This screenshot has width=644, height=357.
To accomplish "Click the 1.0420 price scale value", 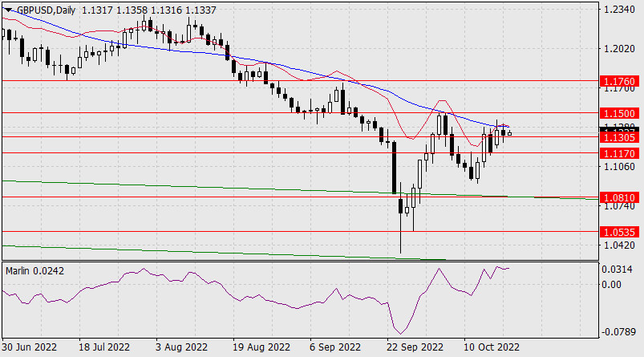I will pos(618,245).
